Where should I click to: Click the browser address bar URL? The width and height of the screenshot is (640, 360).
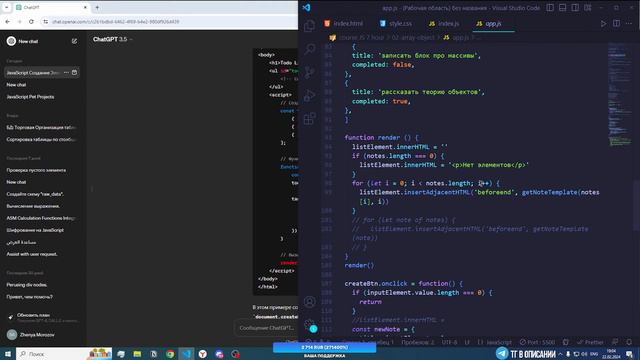pos(116,22)
